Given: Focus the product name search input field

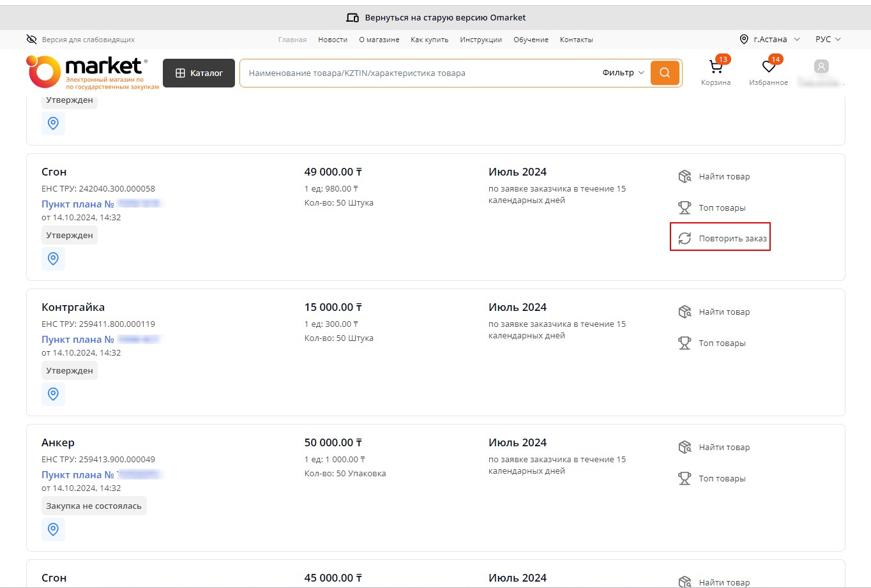Looking at the screenshot, I should 418,73.
